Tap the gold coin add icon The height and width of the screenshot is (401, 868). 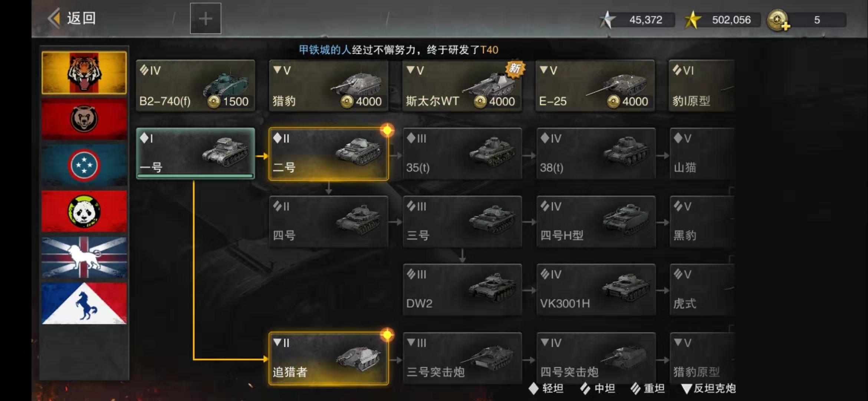(779, 20)
